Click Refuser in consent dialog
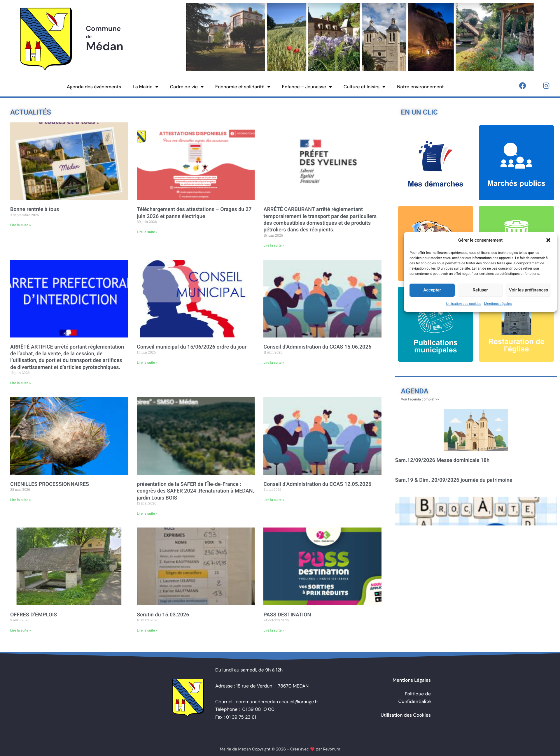Viewport: 560px width, 756px height. 480,290
